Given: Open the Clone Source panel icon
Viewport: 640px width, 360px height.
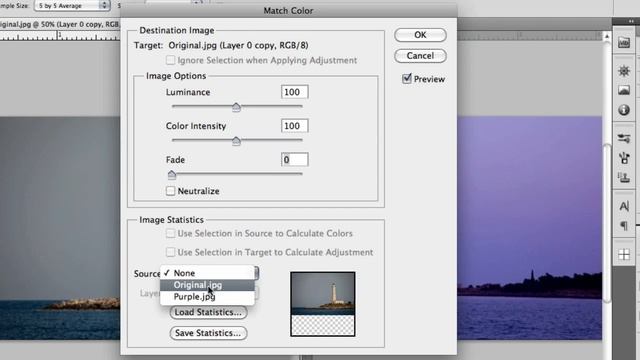Looking at the screenshot, I should coord(624,178).
